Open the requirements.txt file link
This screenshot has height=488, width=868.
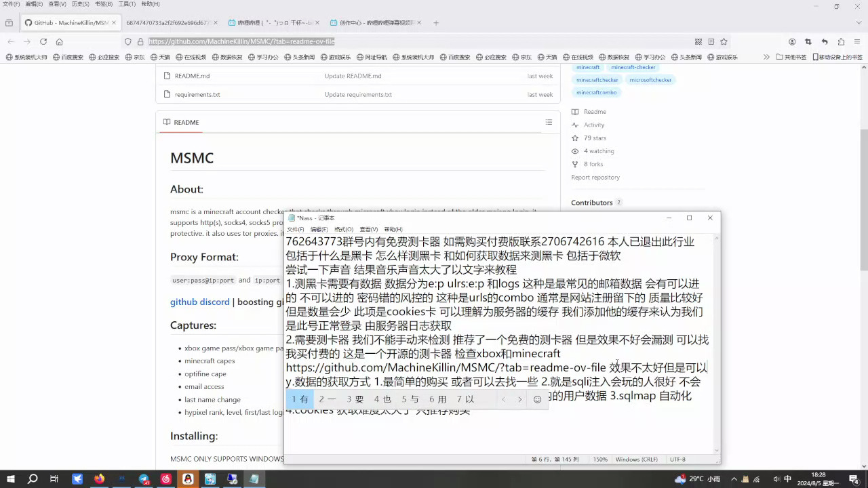[197, 94]
